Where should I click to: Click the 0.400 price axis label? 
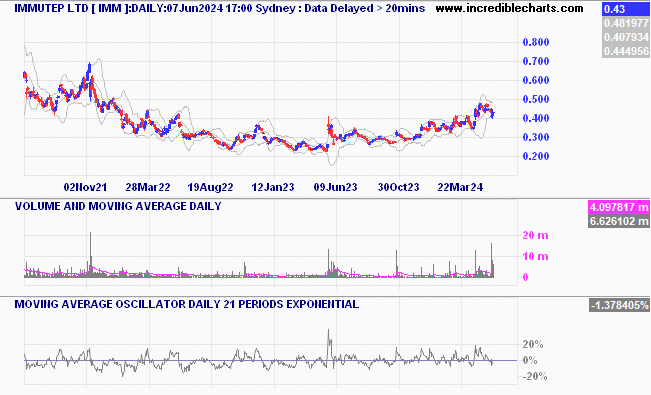536,118
